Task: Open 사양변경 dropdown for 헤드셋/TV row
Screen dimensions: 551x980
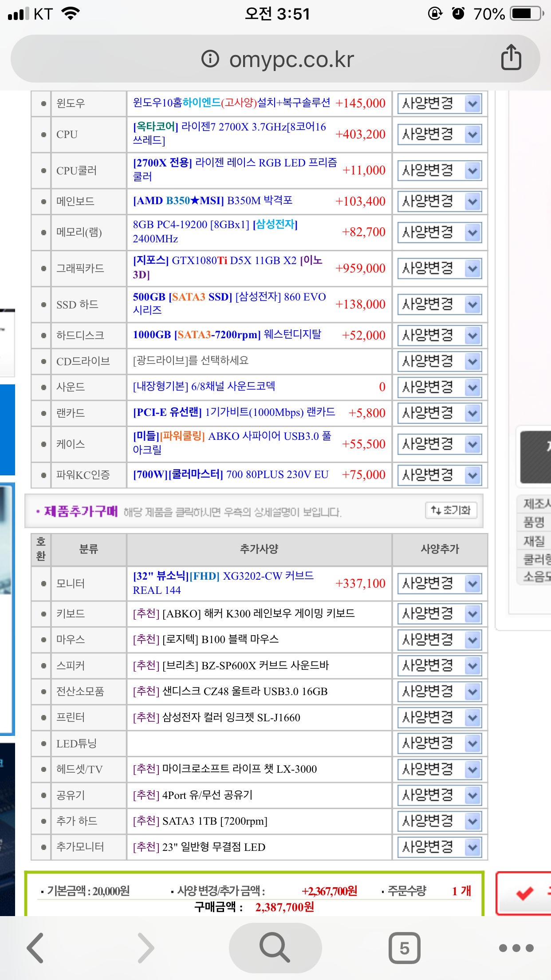Action: click(x=440, y=769)
